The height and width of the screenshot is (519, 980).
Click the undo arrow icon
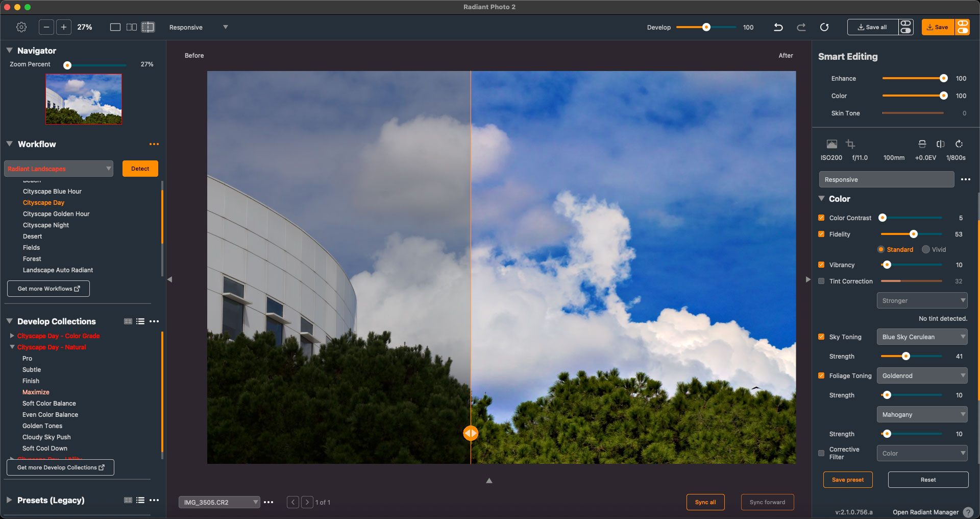(x=778, y=27)
